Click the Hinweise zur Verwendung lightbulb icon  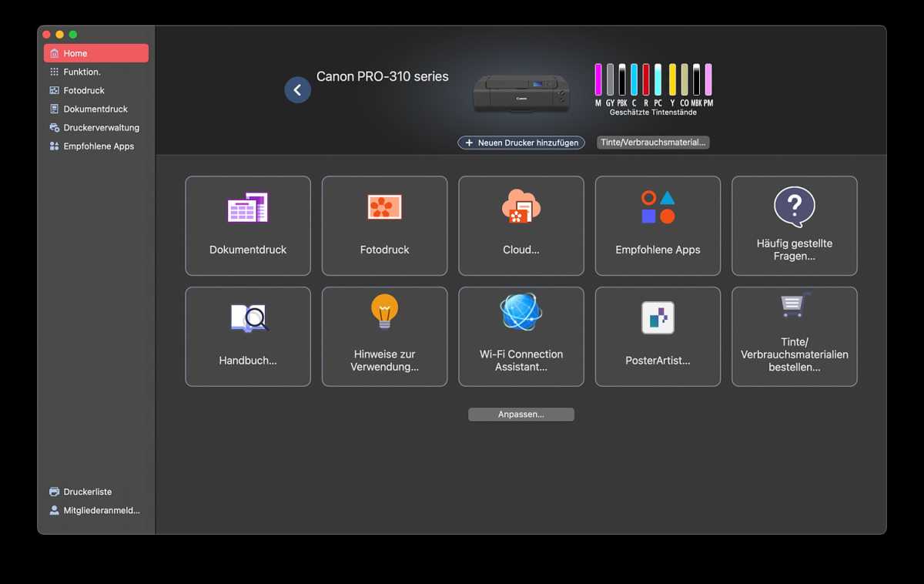(x=384, y=311)
